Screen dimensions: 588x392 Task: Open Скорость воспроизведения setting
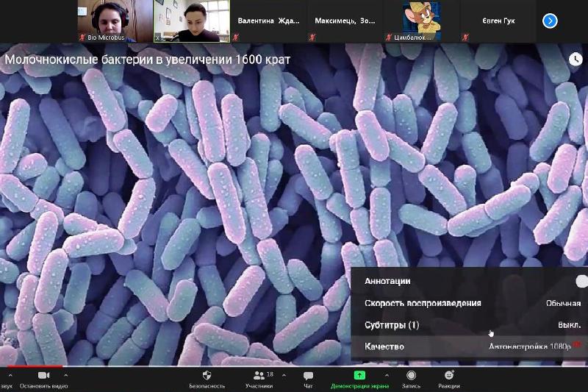tap(469, 303)
